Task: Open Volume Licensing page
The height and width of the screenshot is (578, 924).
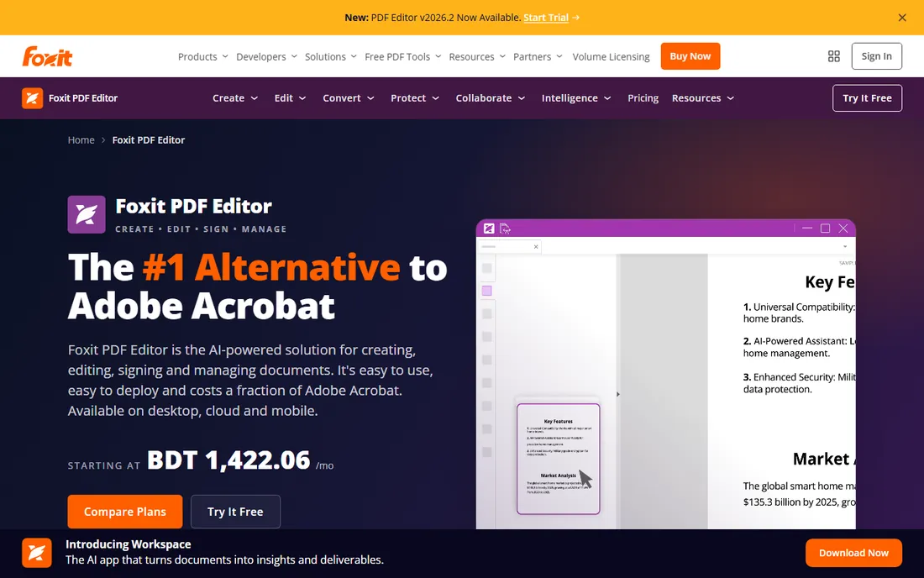Action: (x=611, y=56)
